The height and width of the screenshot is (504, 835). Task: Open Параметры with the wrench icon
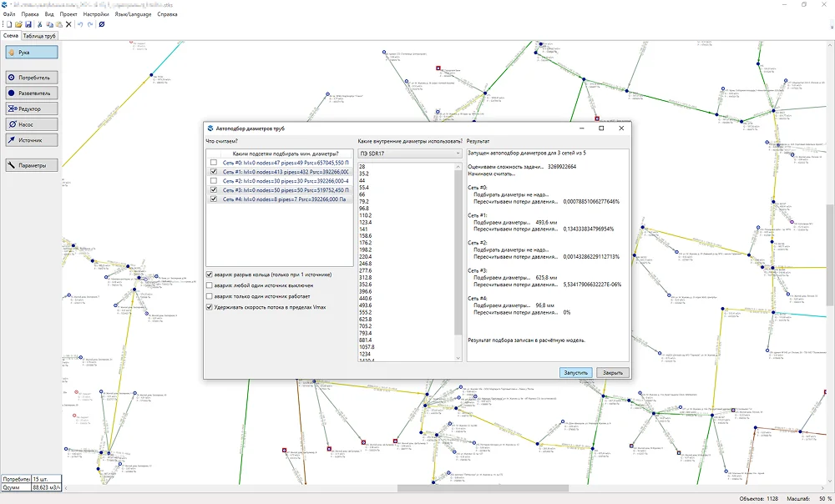(32, 165)
